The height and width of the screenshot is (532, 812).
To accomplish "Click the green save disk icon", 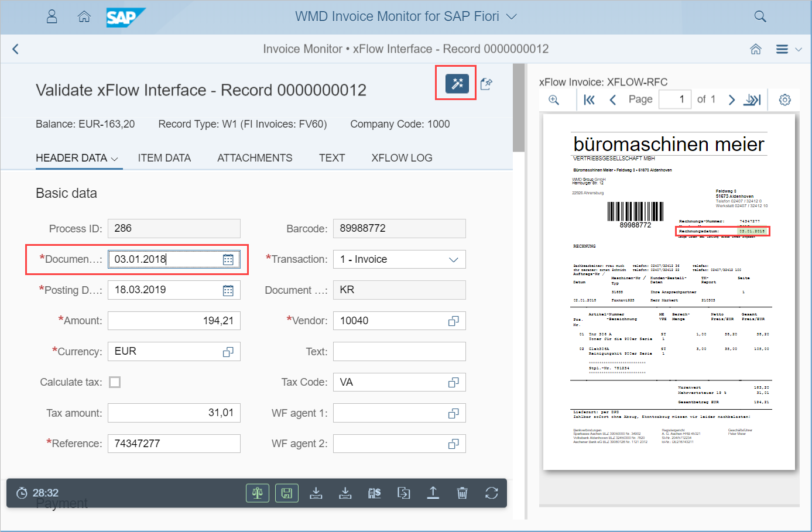I will [x=286, y=493].
